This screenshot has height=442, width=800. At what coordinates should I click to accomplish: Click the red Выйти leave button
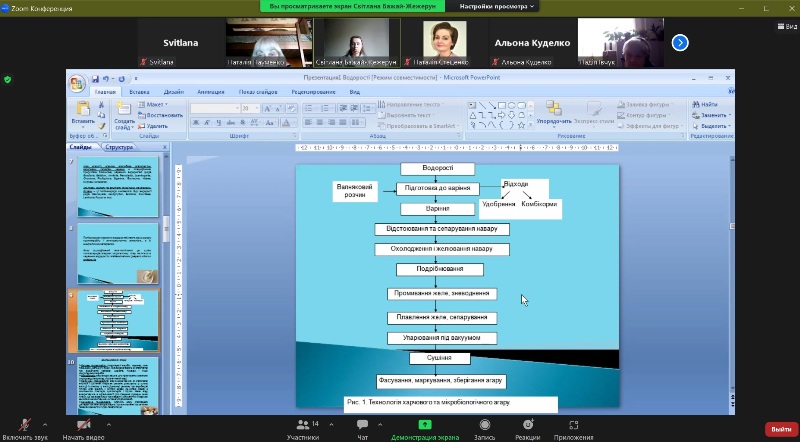coord(781,429)
